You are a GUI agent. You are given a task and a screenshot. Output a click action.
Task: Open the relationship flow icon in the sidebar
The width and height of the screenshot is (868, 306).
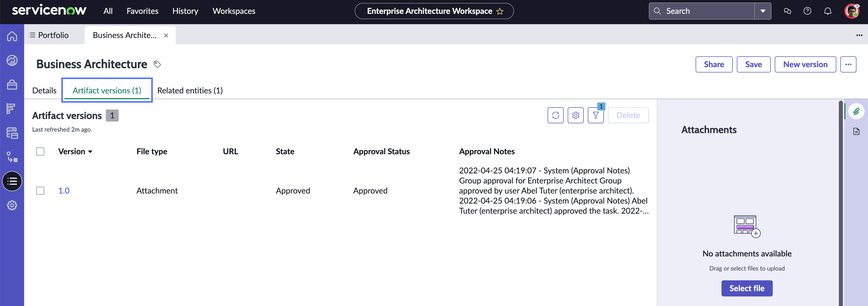tap(12, 157)
